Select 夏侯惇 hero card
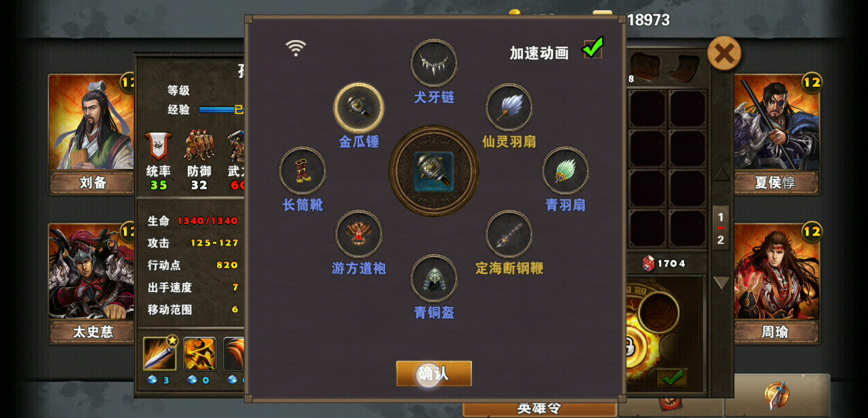The height and width of the screenshot is (418, 868). pos(776,134)
